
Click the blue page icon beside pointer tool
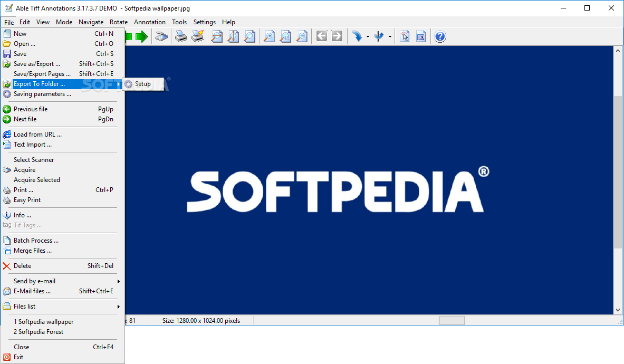[420, 36]
